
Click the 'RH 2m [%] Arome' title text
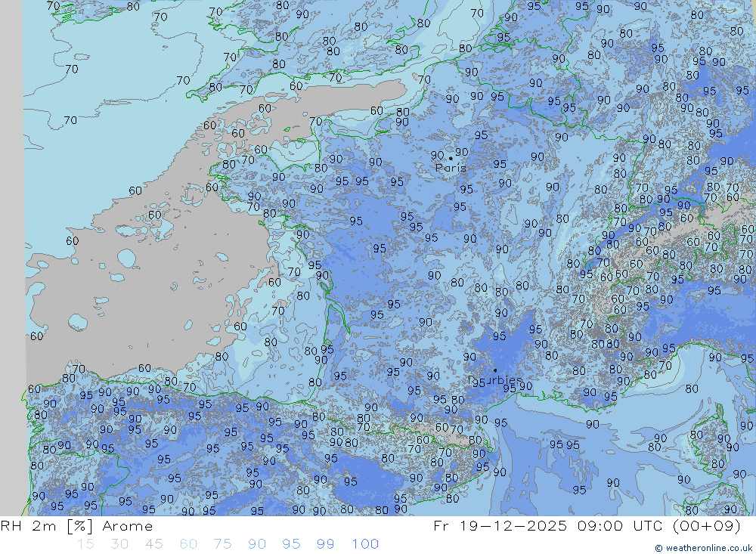[x=76, y=526]
